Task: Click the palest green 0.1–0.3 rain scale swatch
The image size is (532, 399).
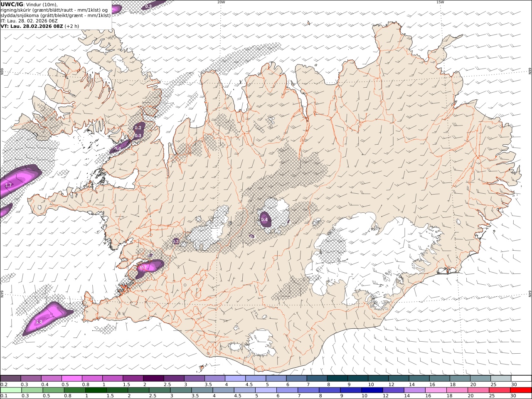Action: tap(11, 390)
